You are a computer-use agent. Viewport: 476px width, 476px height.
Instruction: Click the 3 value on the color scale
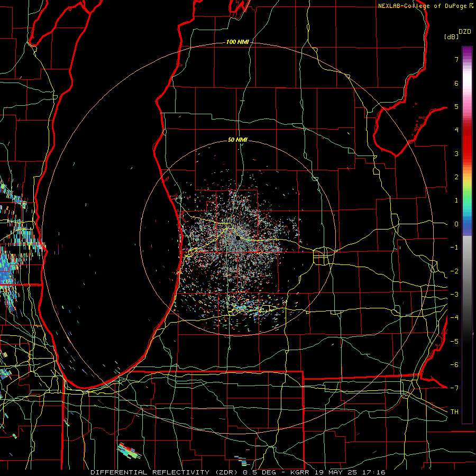(x=456, y=153)
